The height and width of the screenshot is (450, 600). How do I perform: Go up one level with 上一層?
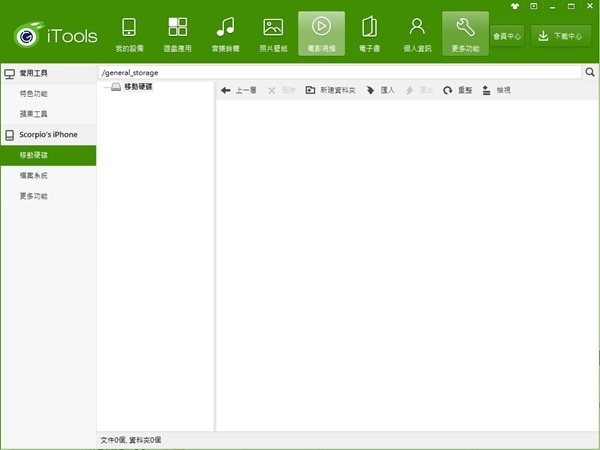pyautogui.click(x=239, y=90)
